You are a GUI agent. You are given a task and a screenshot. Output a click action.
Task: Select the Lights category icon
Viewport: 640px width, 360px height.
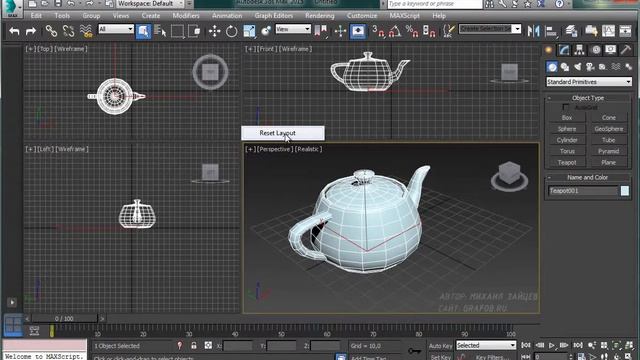[x=578, y=67]
